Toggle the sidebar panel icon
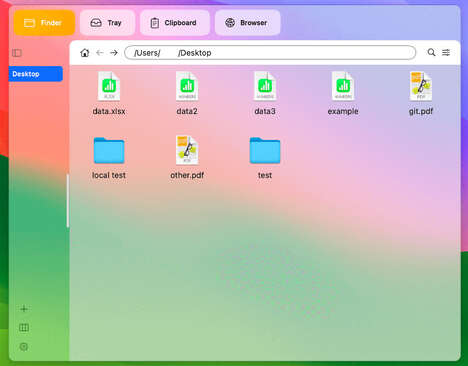This screenshot has height=366, width=468. (17, 53)
